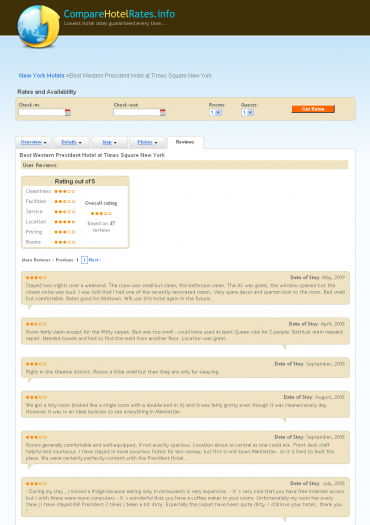This screenshot has height=525, width=370.
Task: Expand the Rooms dropdown
Action: [x=215, y=112]
